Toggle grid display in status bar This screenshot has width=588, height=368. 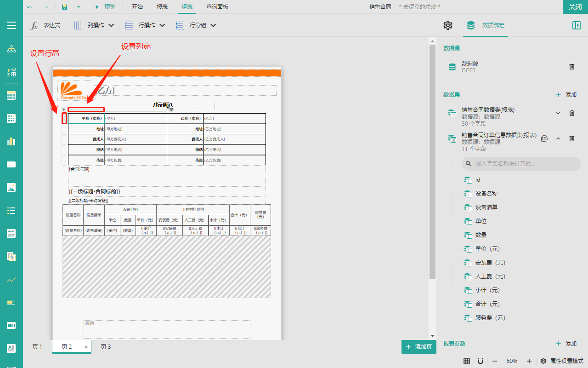[467, 361]
